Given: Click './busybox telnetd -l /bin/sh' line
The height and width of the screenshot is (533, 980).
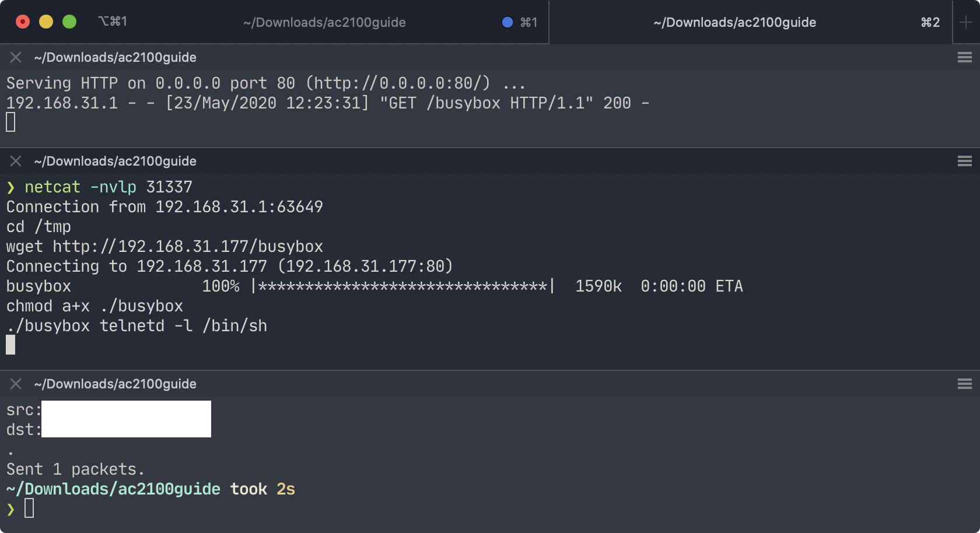Looking at the screenshot, I should pyautogui.click(x=136, y=326).
